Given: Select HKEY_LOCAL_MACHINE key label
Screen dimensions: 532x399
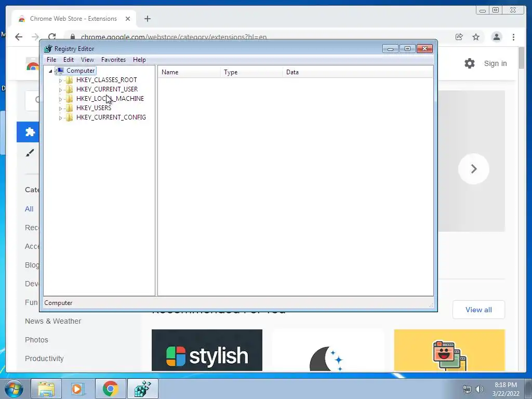Looking at the screenshot, I should (110, 99).
